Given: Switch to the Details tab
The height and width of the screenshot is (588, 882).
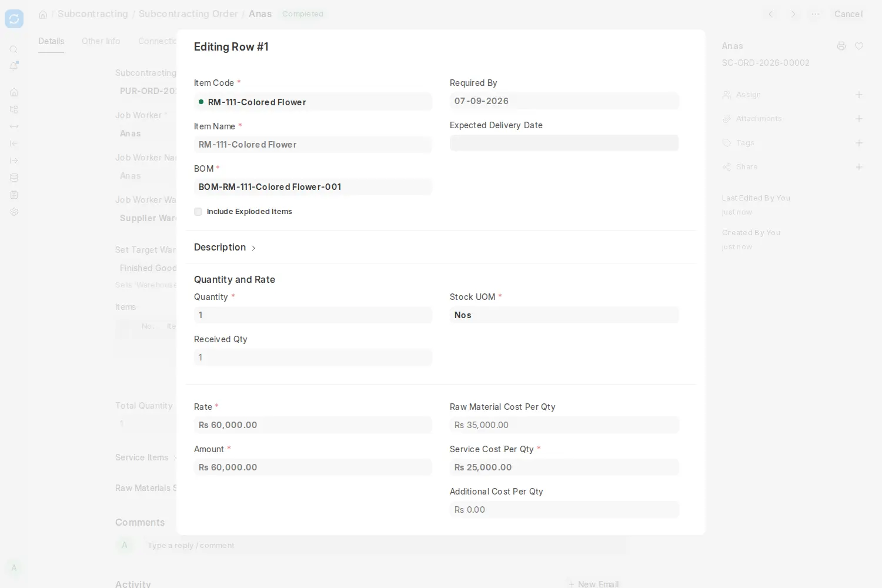Looking at the screenshot, I should pyautogui.click(x=51, y=41).
